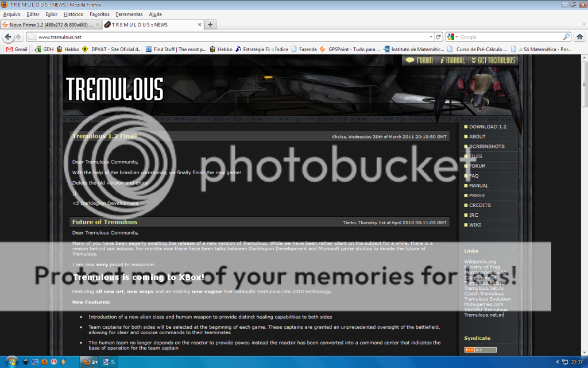The height and width of the screenshot is (368, 588).
Task: Click the FORUM button in top banner
Action: 420,60
